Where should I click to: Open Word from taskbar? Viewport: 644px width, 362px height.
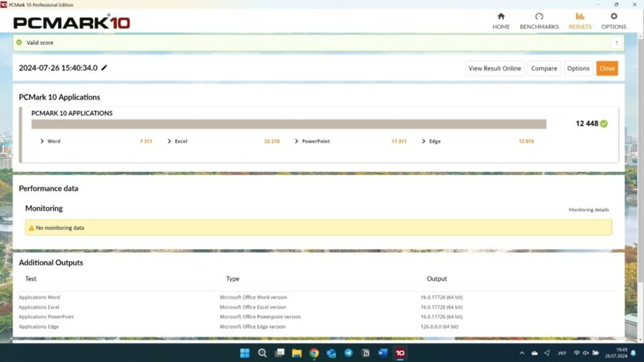click(383, 353)
